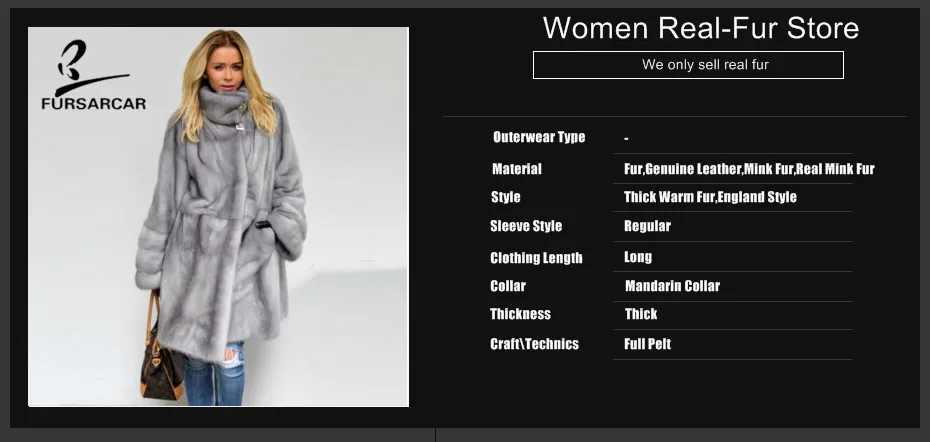This screenshot has height=442, width=930.
Task: Click the 'We only sell real fur' box
Action: pyautogui.click(x=688, y=65)
